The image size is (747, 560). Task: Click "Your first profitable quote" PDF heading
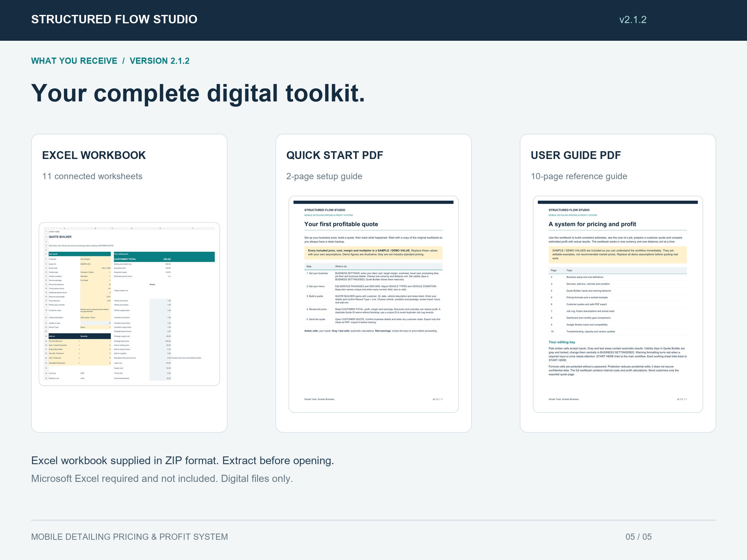[341, 224]
